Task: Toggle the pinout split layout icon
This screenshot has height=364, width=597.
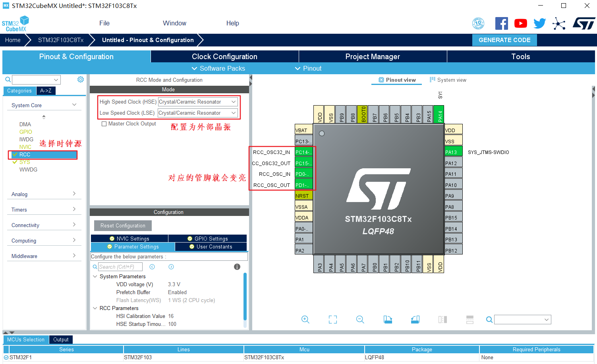Action: click(470, 320)
